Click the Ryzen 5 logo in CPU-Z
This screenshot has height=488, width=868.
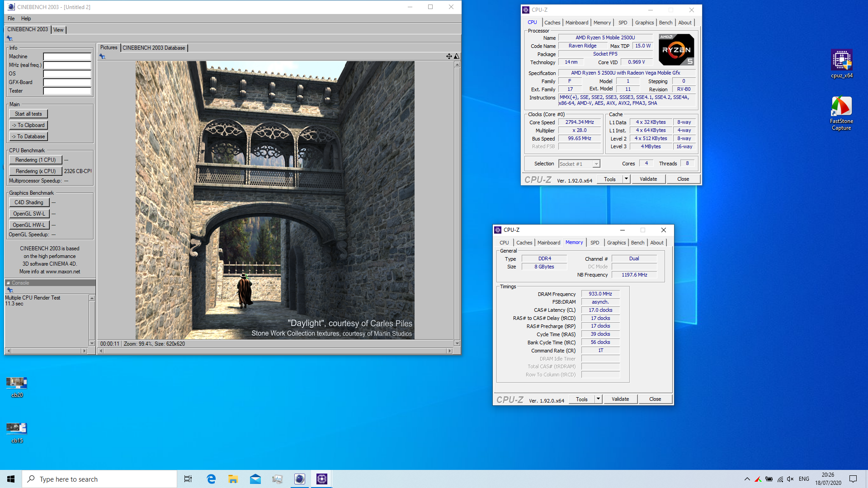tap(676, 50)
